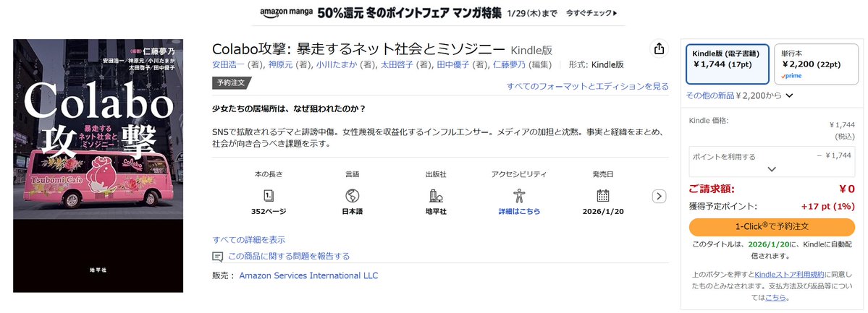Click the 地平社 publisher value
This screenshot has width=868, height=313.
[x=437, y=211]
